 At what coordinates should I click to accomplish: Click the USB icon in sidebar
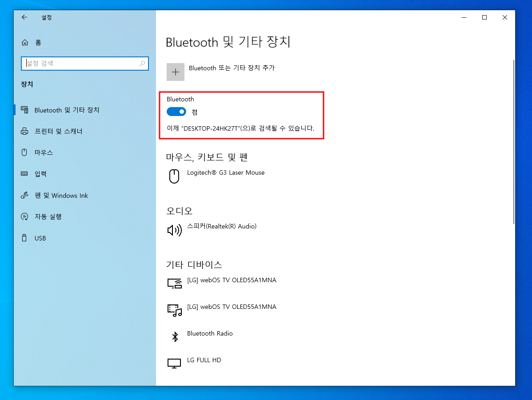[x=24, y=238]
